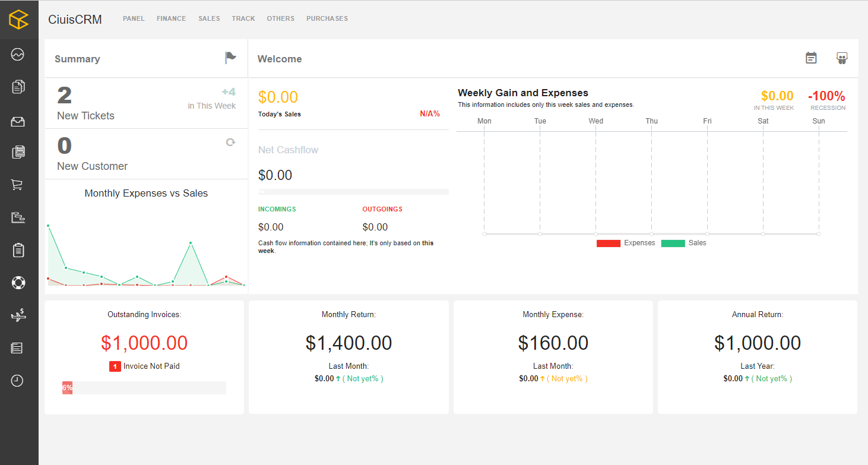Click the New Customer count tile
Viewport: 868px width, 465px height.
click(146, 154)
